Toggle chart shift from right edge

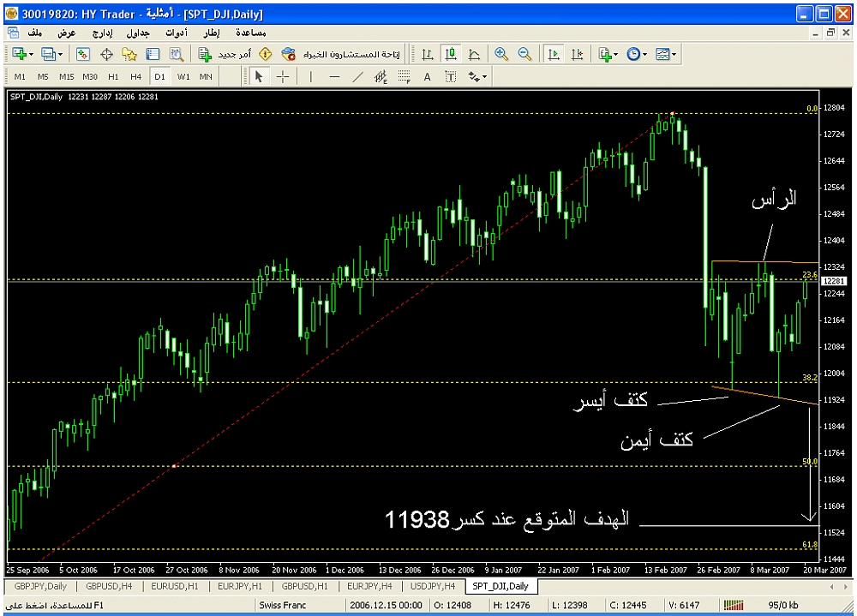tap(577, 54)
